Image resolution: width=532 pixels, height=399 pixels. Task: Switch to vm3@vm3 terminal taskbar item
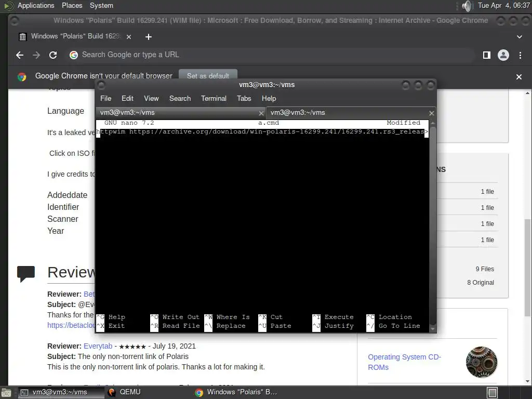point(60,392)
